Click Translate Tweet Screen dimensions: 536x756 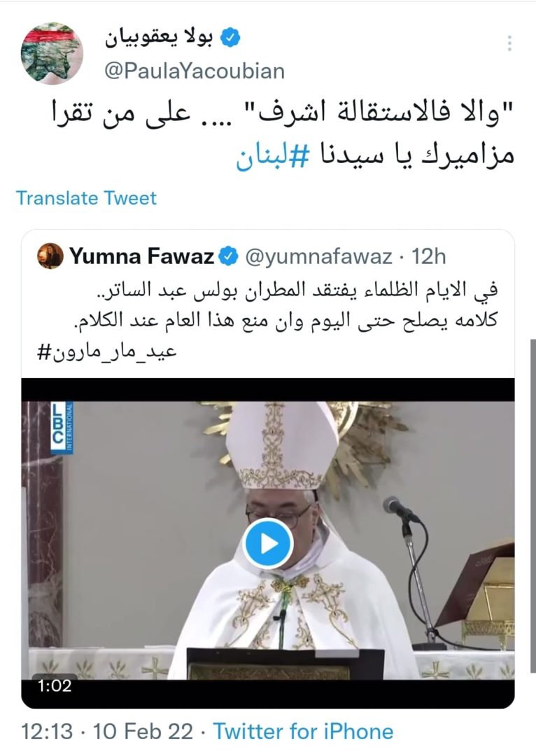pyautogui.click(x=86, y=198)
